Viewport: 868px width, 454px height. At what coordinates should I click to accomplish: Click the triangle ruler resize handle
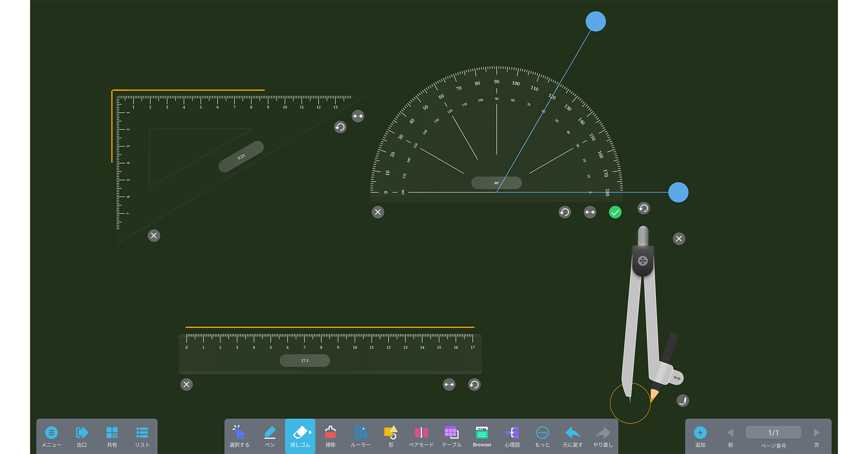pos(358,116)
